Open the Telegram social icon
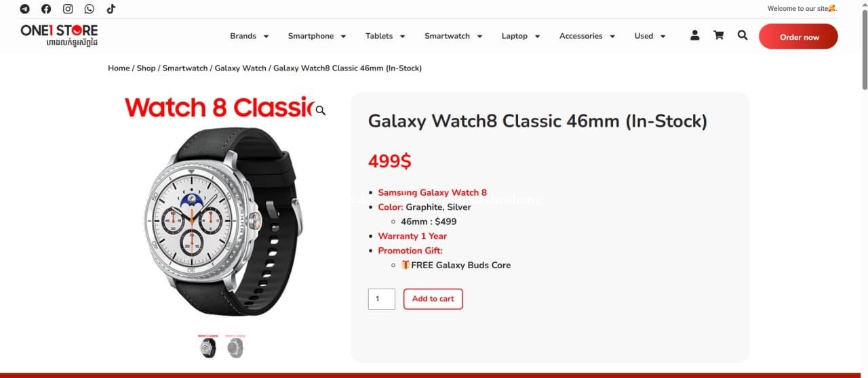 25,9
